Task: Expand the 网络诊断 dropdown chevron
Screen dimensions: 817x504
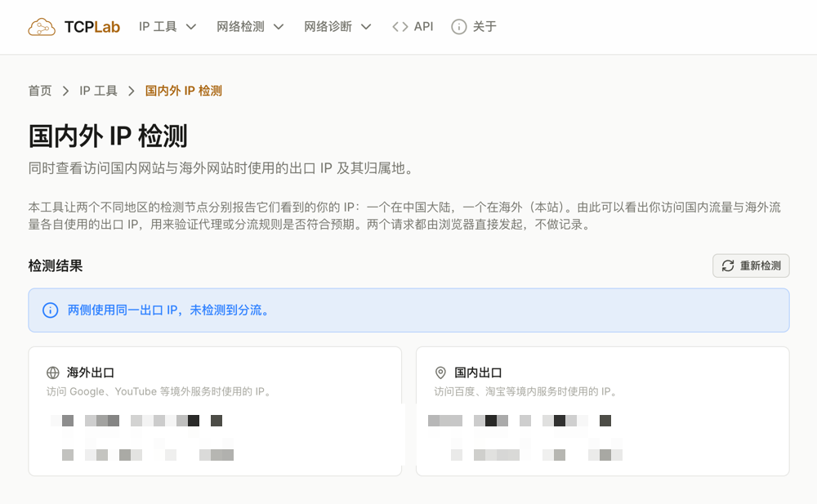Action: tap(366, 27)
